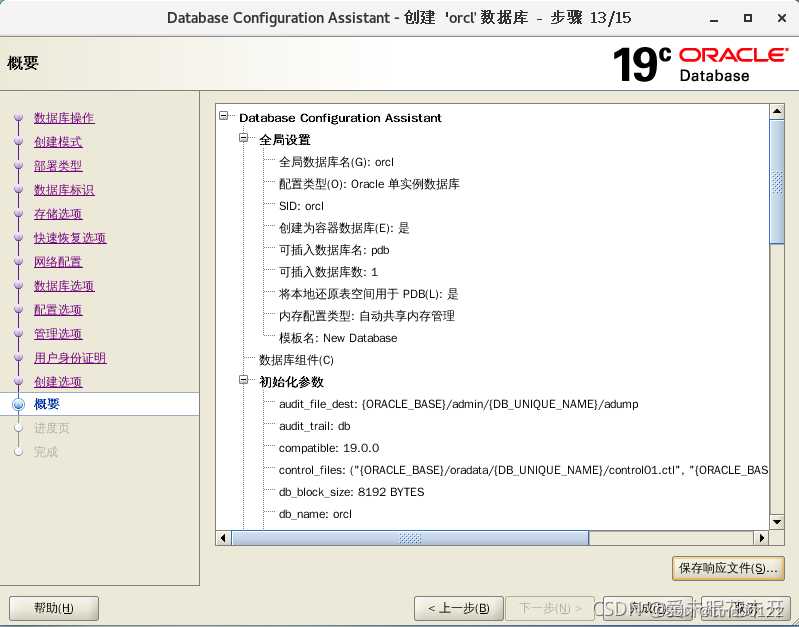Select the 全局数据库名(G): orcl row
The width and height of the screenshot is (799, 627).
tap(336, 162)
